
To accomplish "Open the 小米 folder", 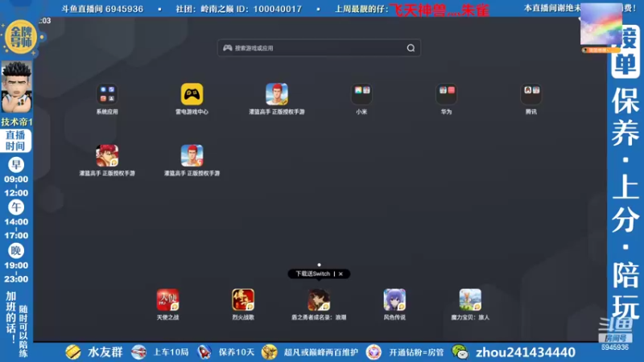I will pyautogui.click(x=361, y=94).
